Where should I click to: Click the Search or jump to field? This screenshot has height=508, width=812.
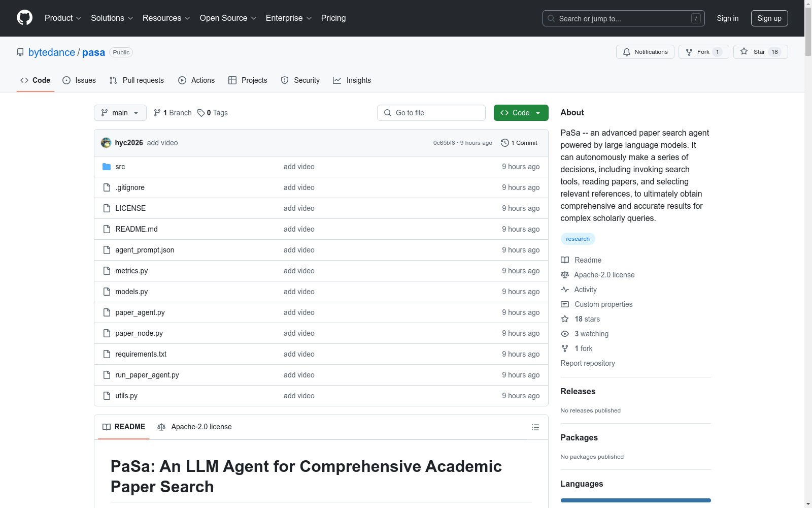tap(624, 18)
